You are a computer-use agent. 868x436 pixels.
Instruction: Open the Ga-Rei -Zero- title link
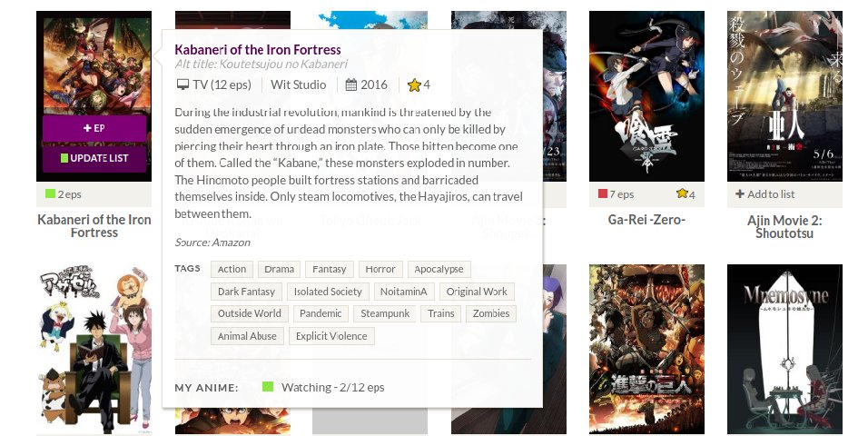pos(646,220)
